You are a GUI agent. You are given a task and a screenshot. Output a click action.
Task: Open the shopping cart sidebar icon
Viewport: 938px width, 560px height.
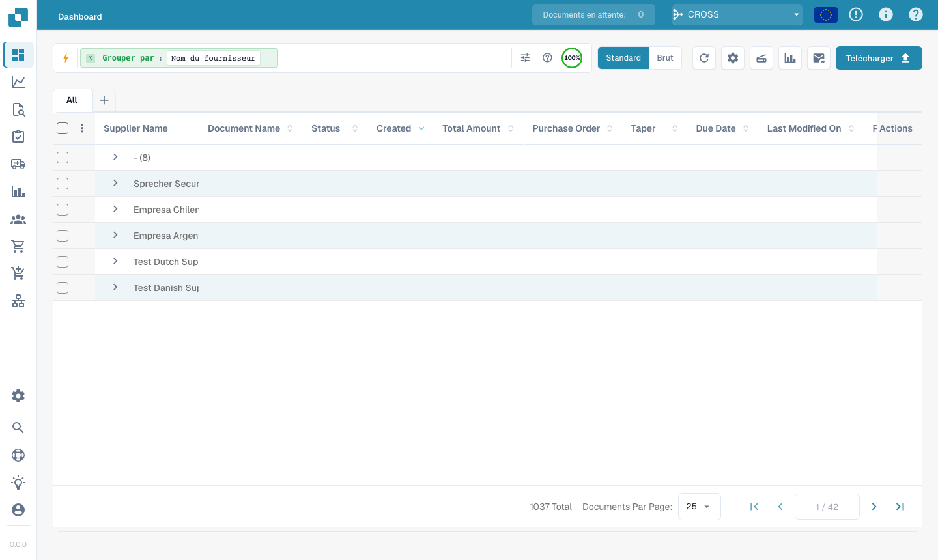[18, 246]
